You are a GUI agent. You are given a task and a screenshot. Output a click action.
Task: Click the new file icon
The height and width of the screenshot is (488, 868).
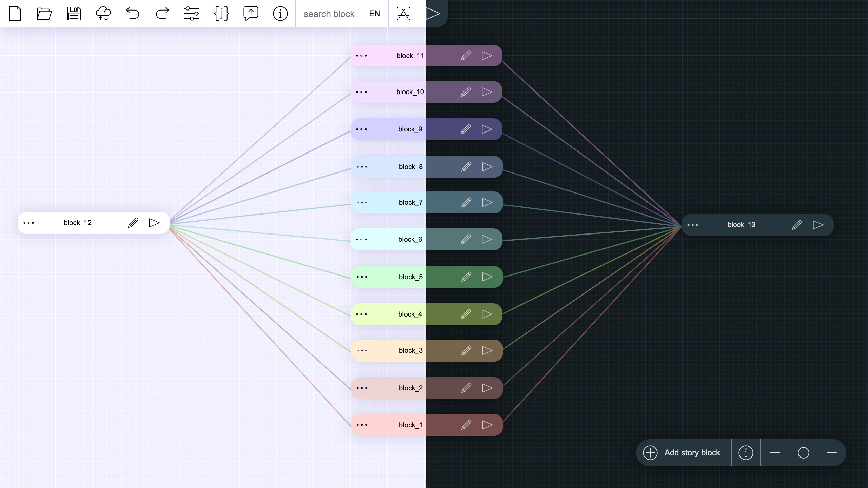point(15,14)
